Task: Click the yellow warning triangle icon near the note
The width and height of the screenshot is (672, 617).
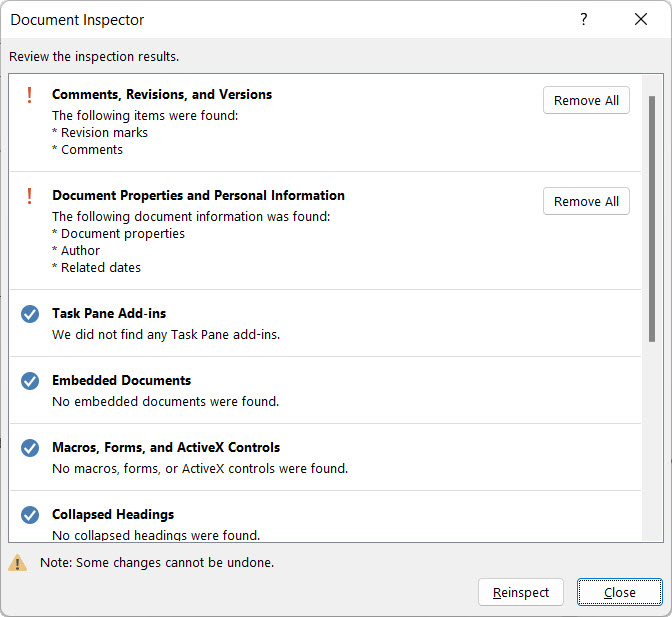Action: click(18, 563)
